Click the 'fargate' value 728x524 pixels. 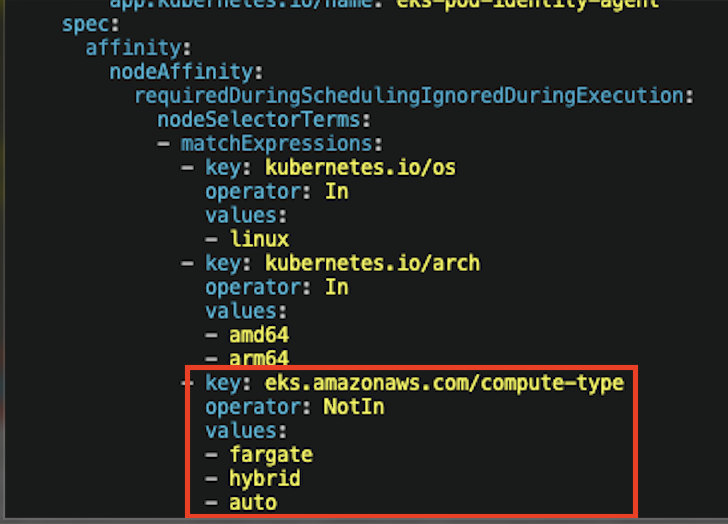click(x=271, y=455)
